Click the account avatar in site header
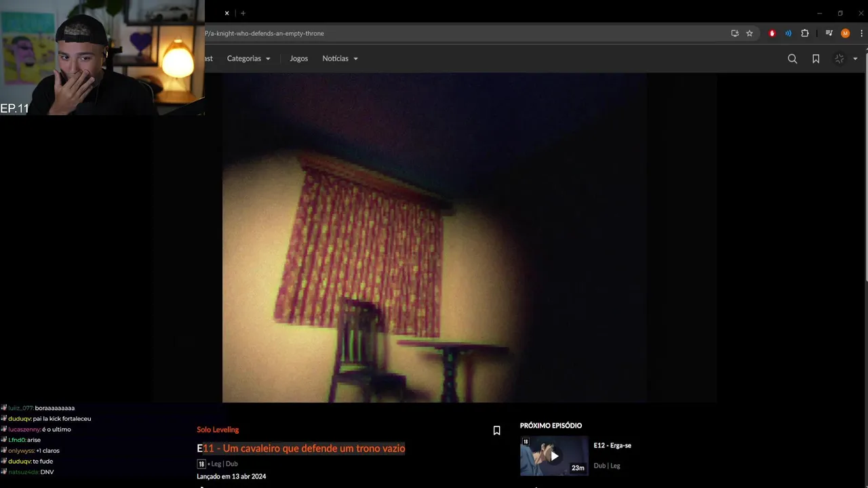The height and width of the screenshot is (488, 868). pos(840,59)
